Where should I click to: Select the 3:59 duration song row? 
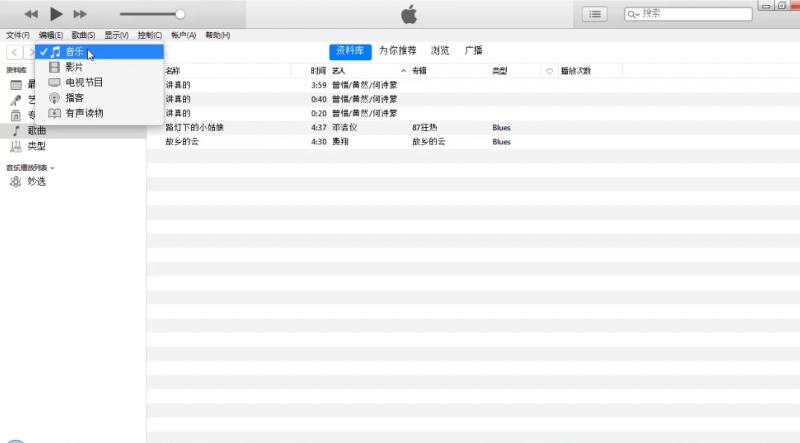[473, 85]
